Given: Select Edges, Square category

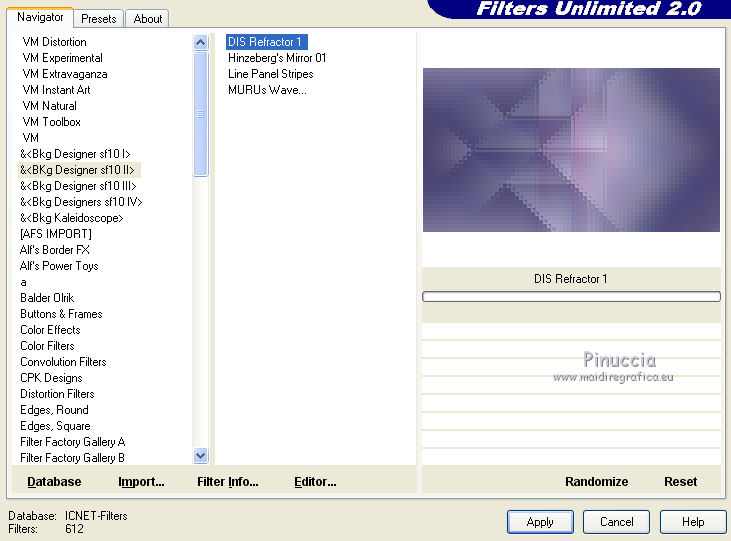Looking at the screenshot, I should click(55, 426).
